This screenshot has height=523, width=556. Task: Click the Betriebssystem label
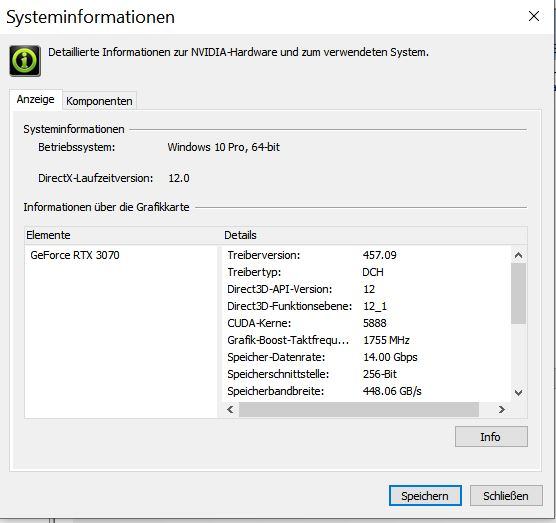point(77,147)
